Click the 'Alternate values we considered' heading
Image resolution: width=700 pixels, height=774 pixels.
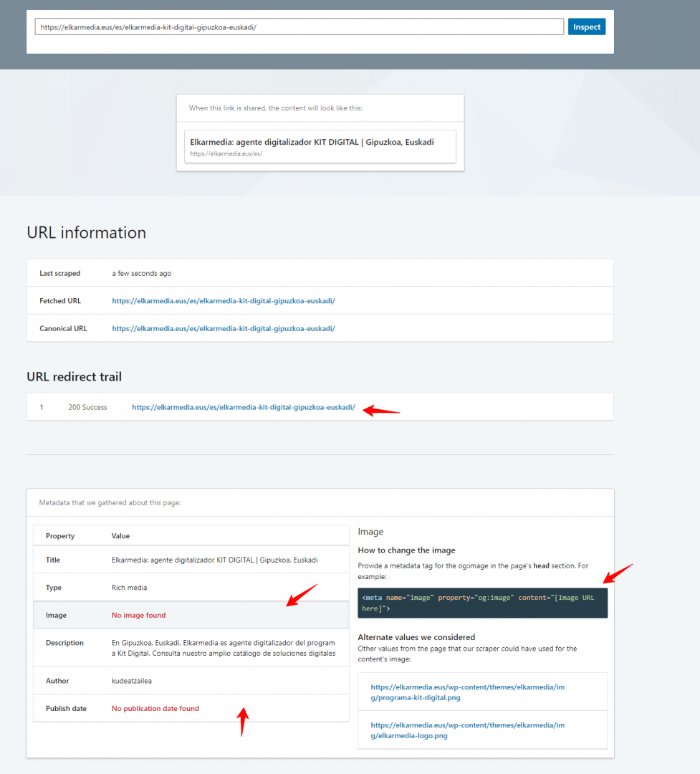pyautogui.click(x=417, y=637)
